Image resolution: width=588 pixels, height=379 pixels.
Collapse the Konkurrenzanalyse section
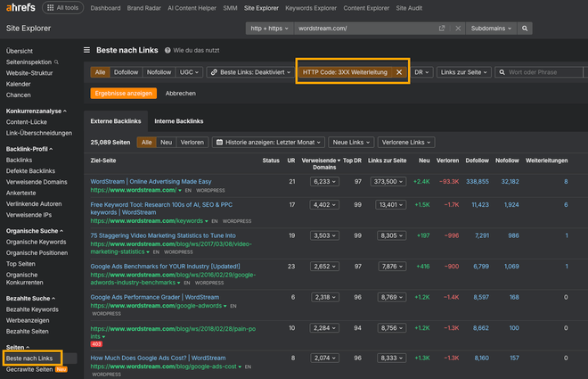[36, 111]
